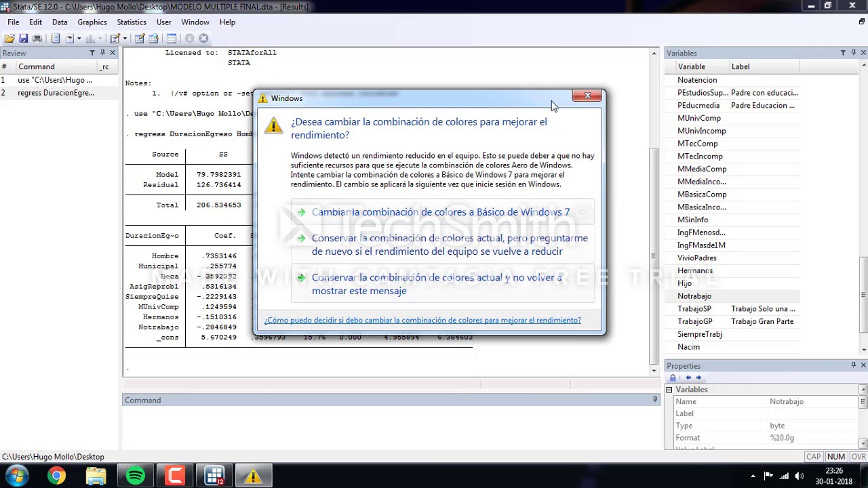Open Google Chrome from the taskbar
868x488 pixels.
[56, 476]
